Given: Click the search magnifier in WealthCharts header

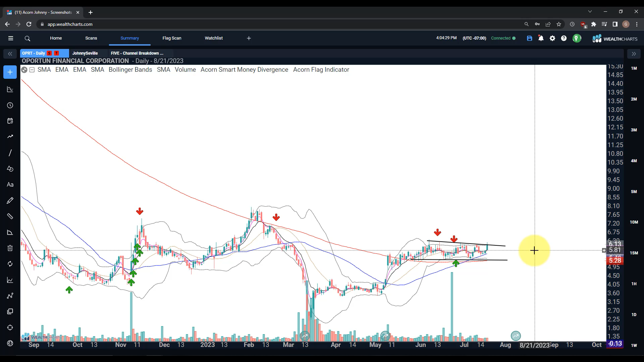Looking at the screenshot, I should (28, 39).
